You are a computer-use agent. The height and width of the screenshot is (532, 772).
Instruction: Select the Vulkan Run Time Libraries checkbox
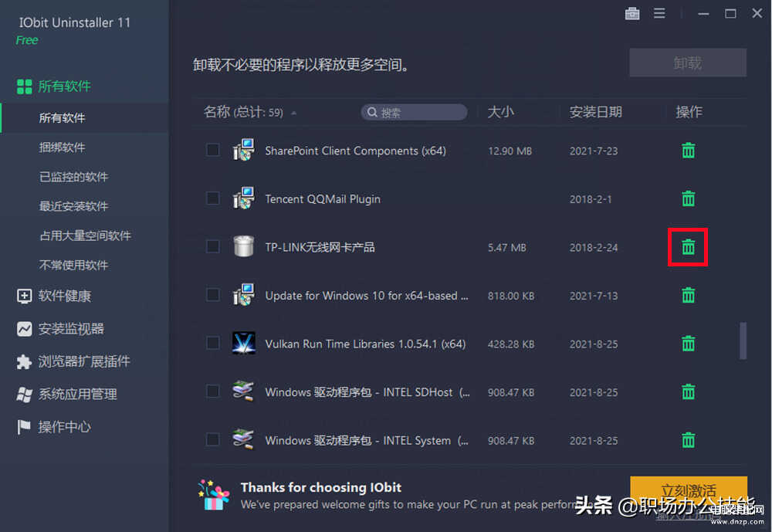point(213,343)
